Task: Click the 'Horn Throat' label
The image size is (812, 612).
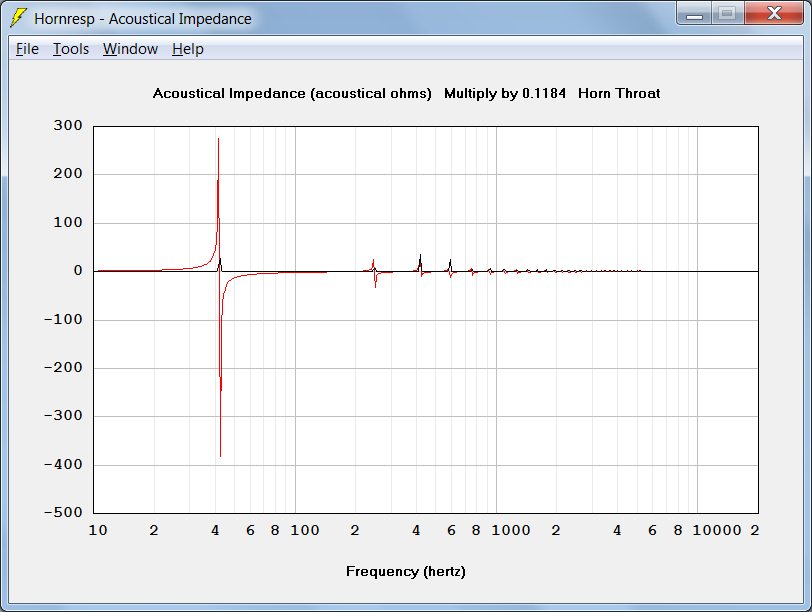Action: click(x=619, y=94)
